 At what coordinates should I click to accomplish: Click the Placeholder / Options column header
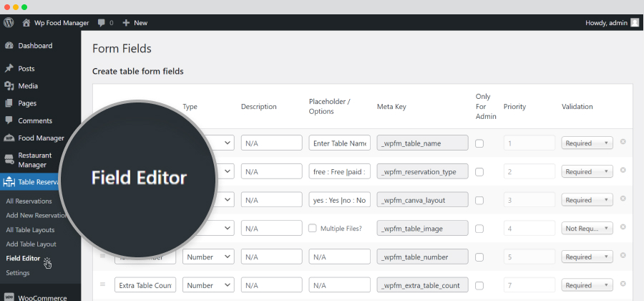pyautogui.click(x=329, y=107)
